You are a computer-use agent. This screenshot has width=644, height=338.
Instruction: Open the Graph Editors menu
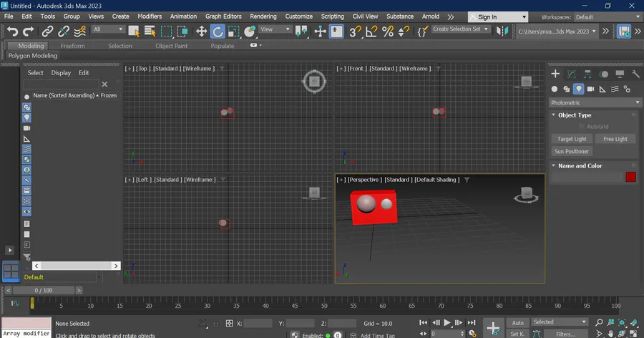pos(223,16)
